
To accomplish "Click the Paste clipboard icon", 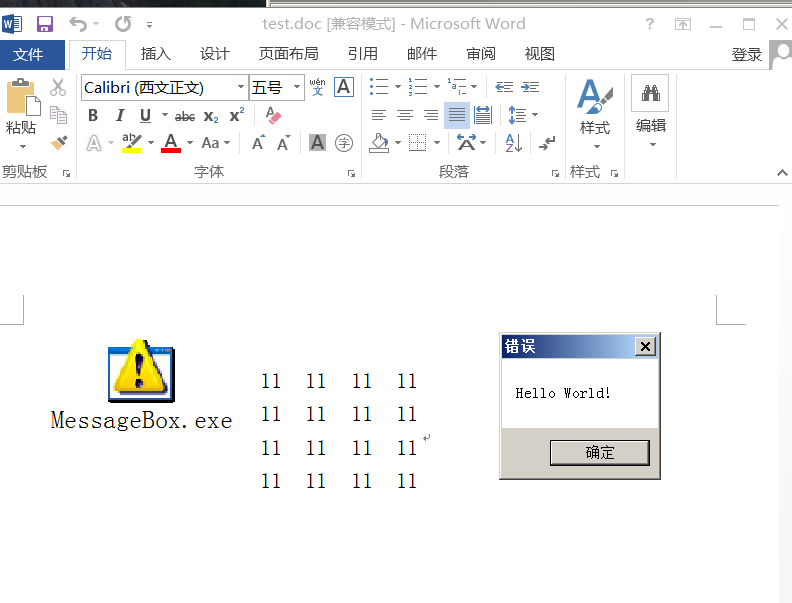I will tap(22, 97).
